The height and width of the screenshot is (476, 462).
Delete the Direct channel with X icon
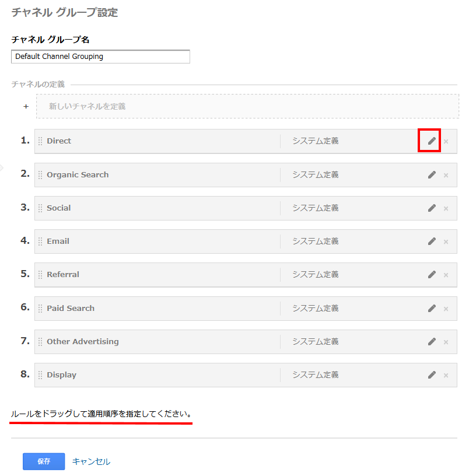coord(446,142)
